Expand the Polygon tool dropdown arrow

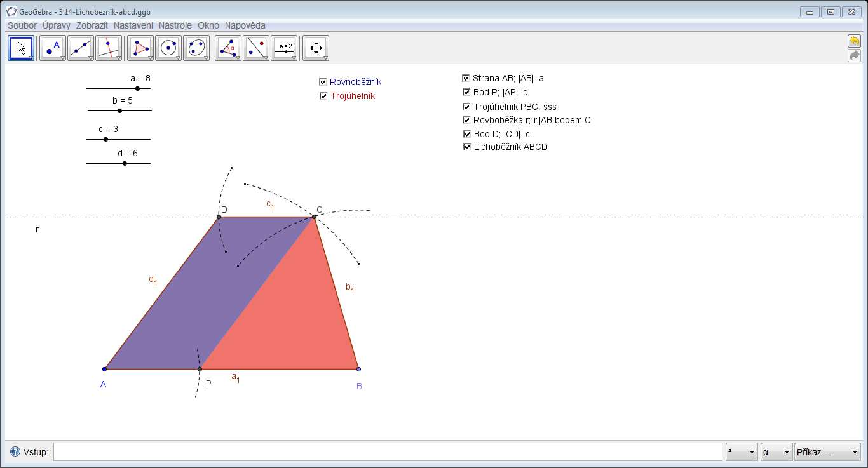click(151, 58)
